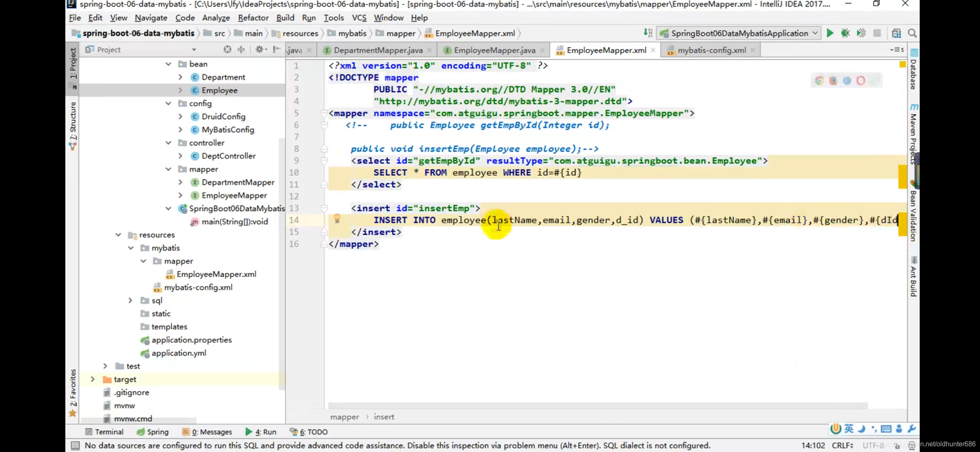Click the editor horizontal scrollbar
The height and width of the screenshot is (452, 980).
pyautogui.click(x=598, y=406)
